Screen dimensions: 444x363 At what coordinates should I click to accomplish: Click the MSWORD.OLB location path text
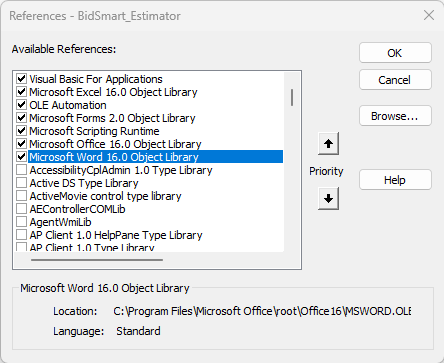(x=262, y=311)
